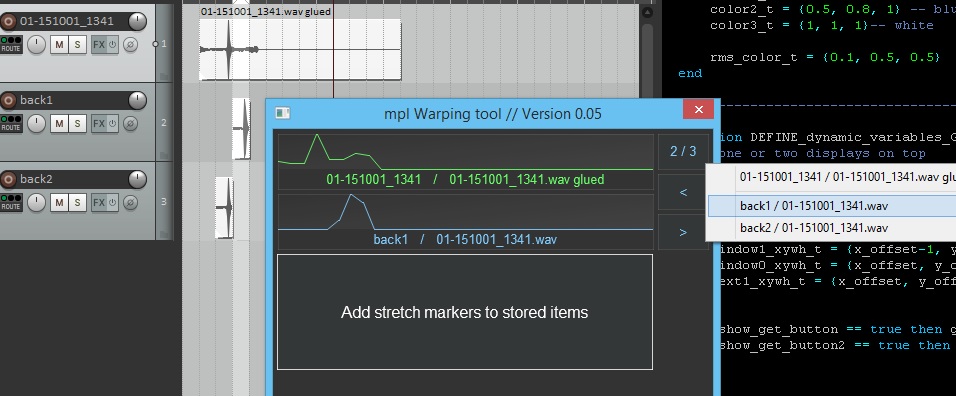956x396 pixels.
Task: Toggle FX bypass on track 01-151001_1341
Action: 112,44
